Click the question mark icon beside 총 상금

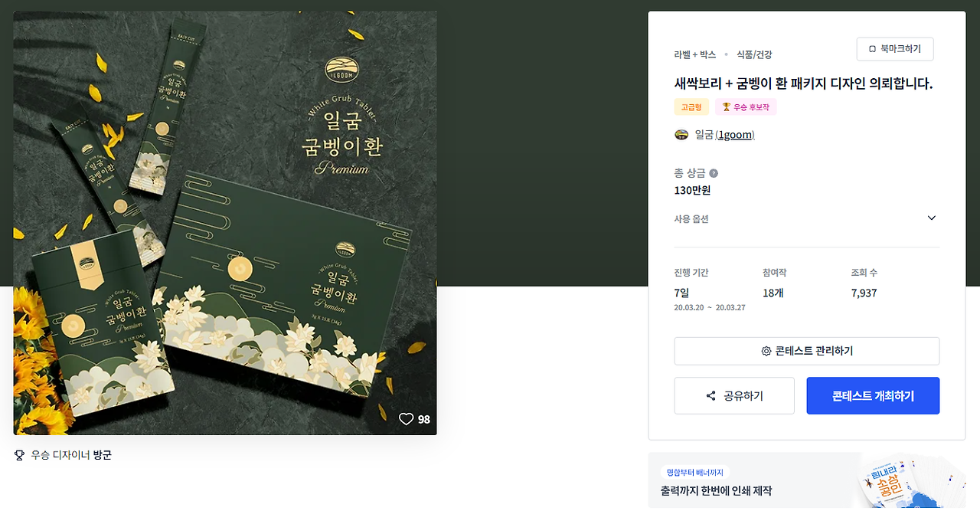click(714, 173)
